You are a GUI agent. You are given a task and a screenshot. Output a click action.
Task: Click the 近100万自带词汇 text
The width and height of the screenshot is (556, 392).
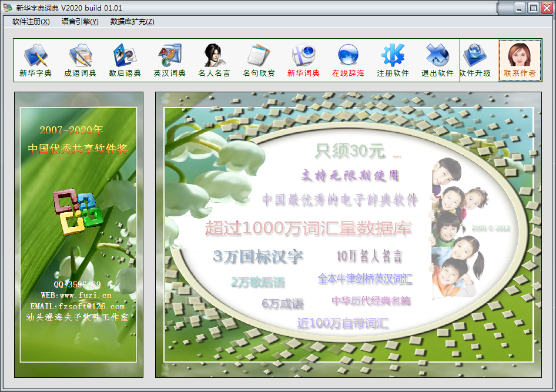point(343,323)
